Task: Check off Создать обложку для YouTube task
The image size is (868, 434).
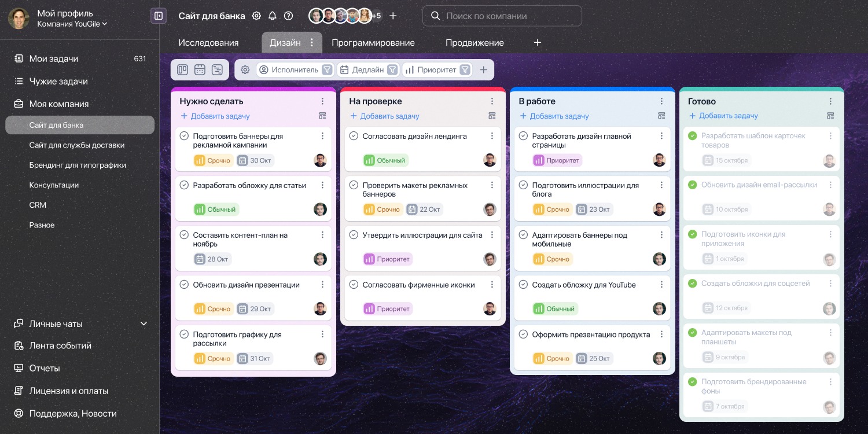Action: (523, 285)
